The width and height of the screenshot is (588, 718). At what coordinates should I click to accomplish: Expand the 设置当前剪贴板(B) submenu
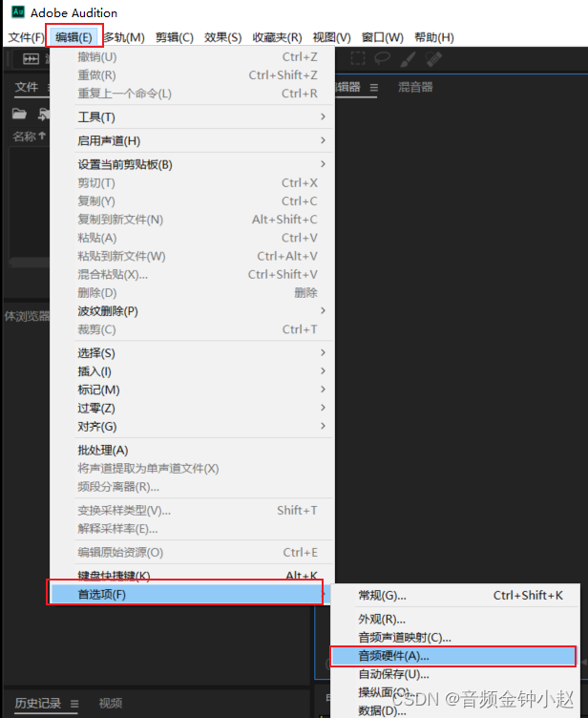[x=192, y=164]
